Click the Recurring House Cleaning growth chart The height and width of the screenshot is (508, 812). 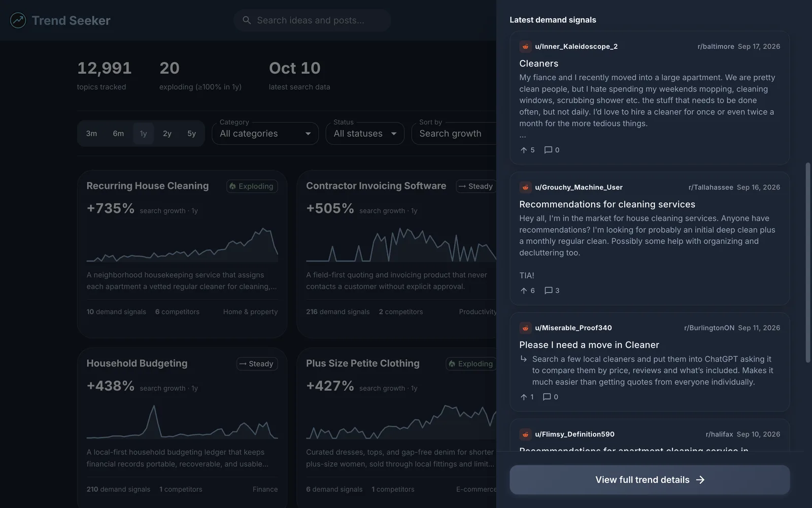182,244
